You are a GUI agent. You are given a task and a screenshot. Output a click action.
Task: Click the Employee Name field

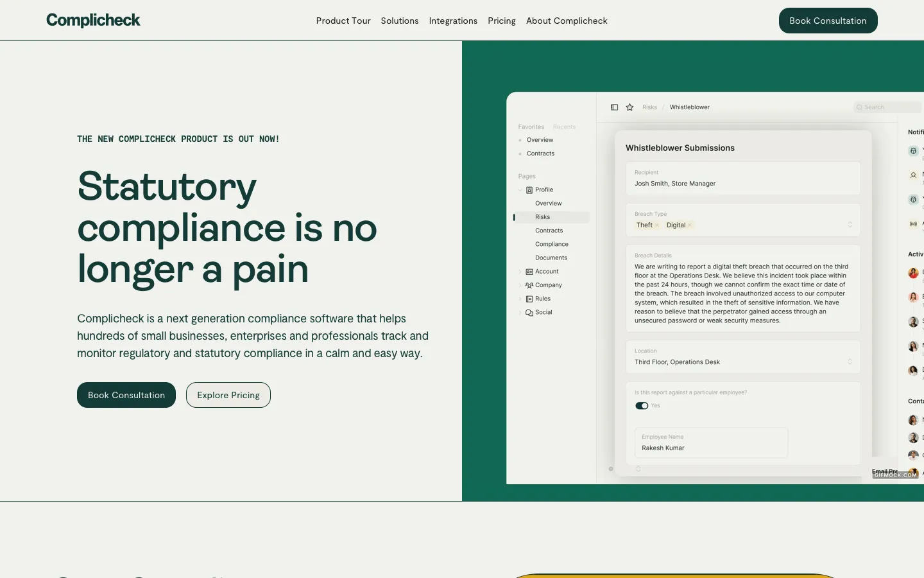pos(711,442)
